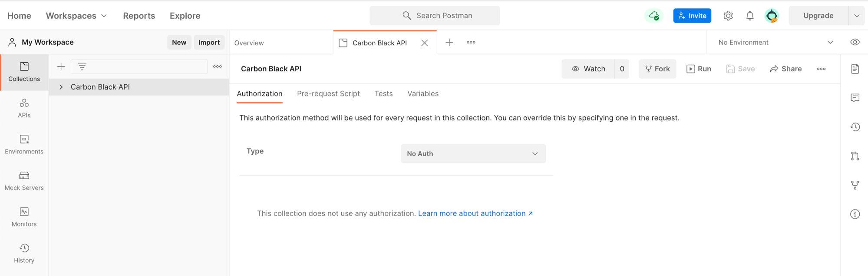Open collection info icon
Viewport: 868px width, 276px height.
pos(855,214)
